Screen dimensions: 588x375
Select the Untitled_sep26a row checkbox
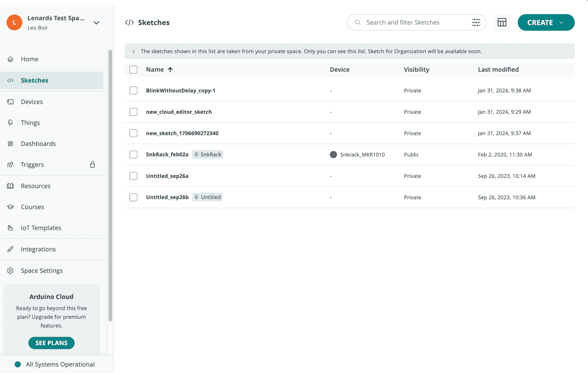[133, 176]
